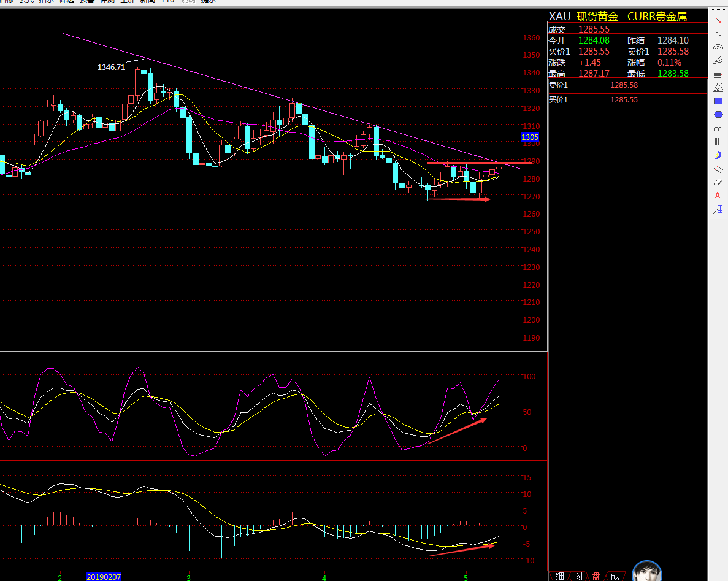Open the 全屏 full-screen menu item
The height and width of the screenshot is (581, 728).
pyautogui.click(x=128, y=1)
